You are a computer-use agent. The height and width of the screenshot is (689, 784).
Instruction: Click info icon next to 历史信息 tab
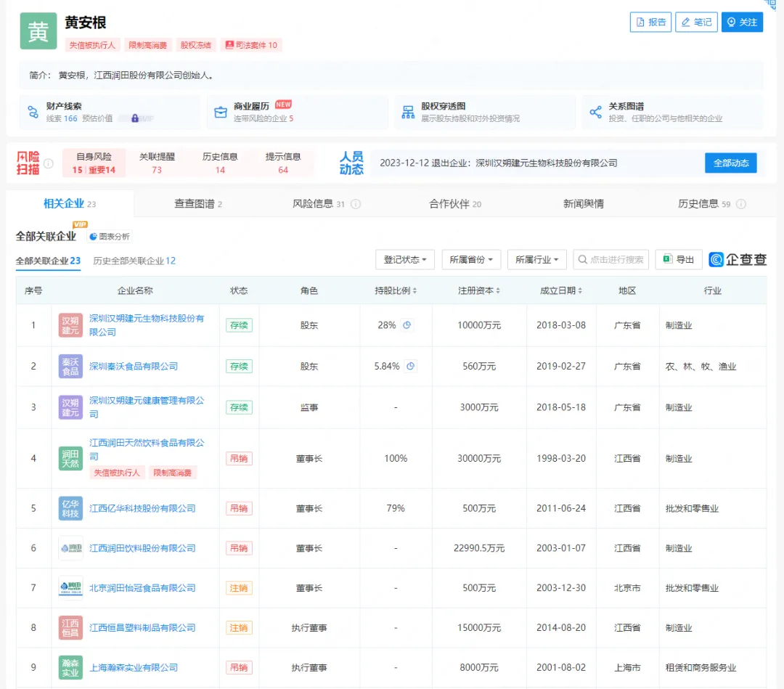coord(741,204)
